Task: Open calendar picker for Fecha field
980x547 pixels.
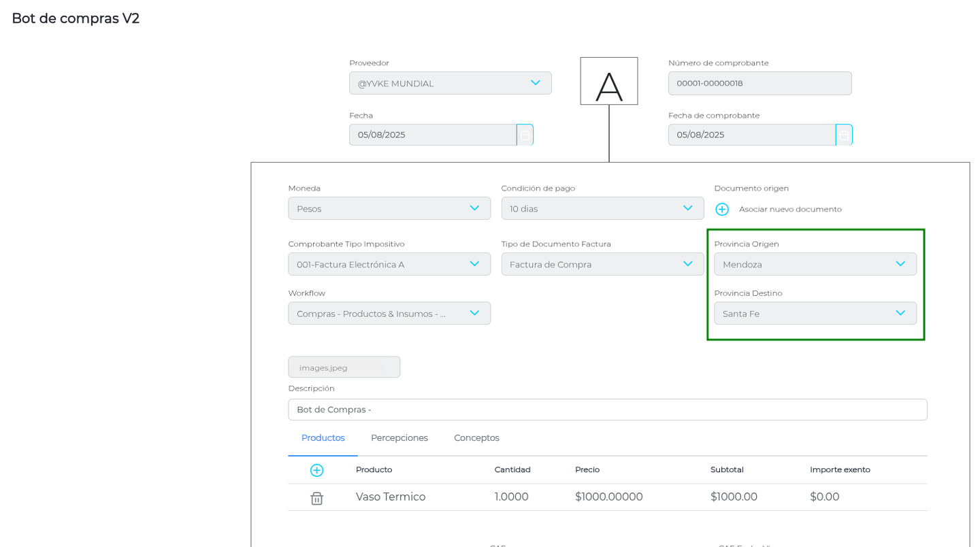Action: coord(525,135)
